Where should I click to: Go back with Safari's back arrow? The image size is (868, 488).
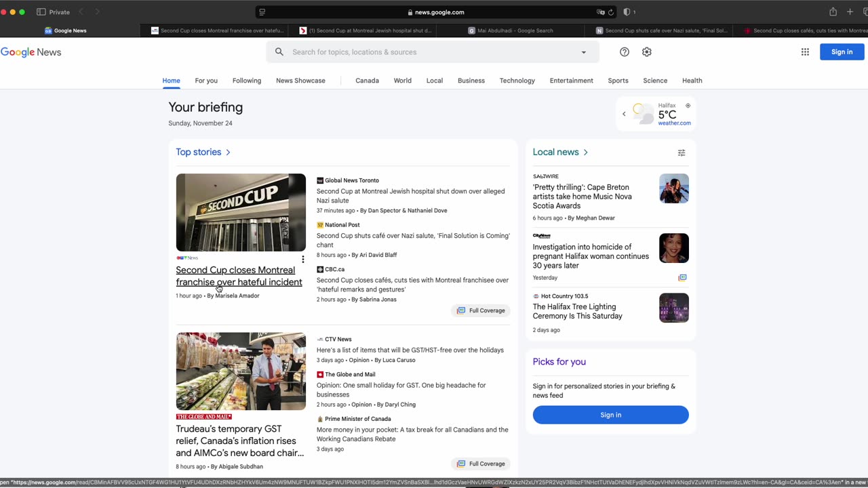click(81, 12)
